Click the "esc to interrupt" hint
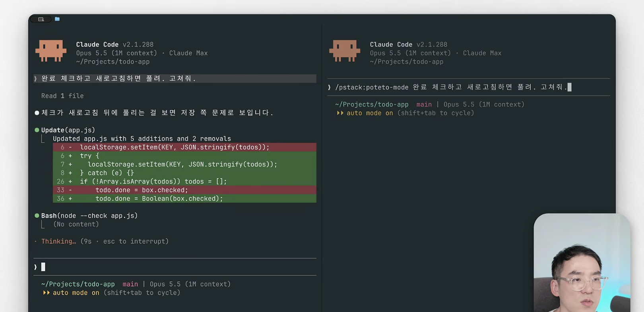The image size is (644, 312). click(134, 241)
